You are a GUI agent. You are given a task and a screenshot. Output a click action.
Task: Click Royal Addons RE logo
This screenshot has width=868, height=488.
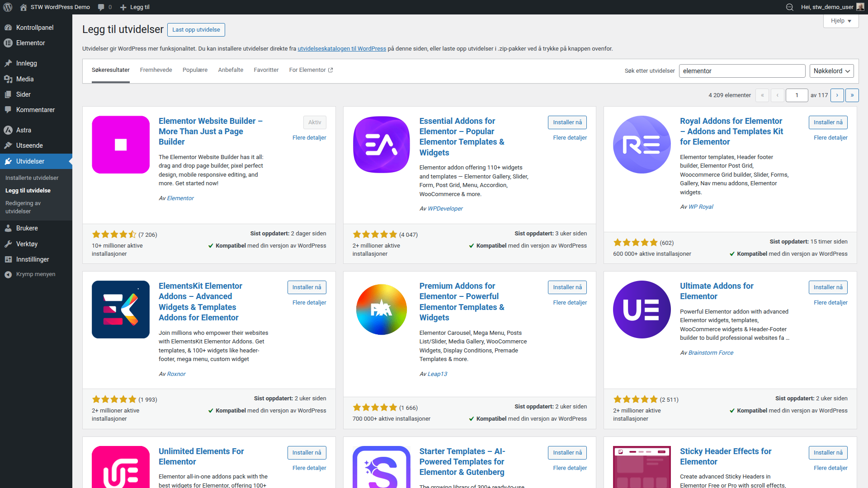[642, 145]
